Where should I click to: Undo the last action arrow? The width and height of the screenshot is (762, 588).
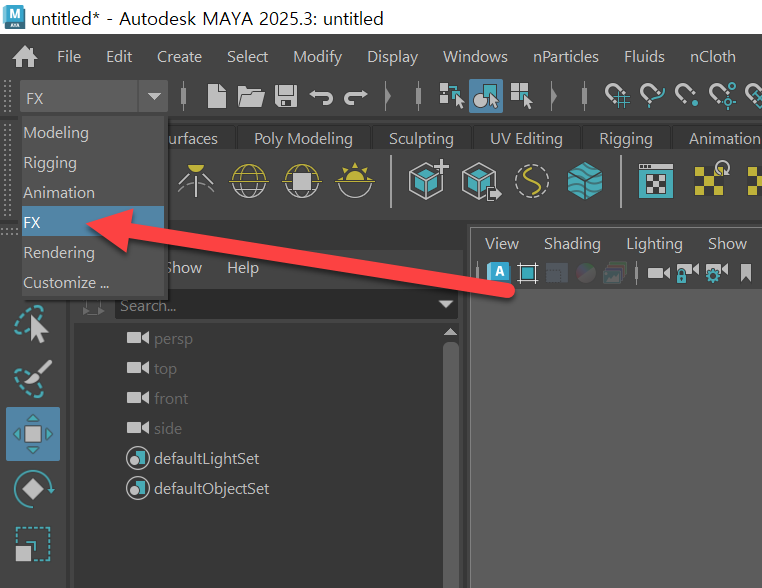321,97
